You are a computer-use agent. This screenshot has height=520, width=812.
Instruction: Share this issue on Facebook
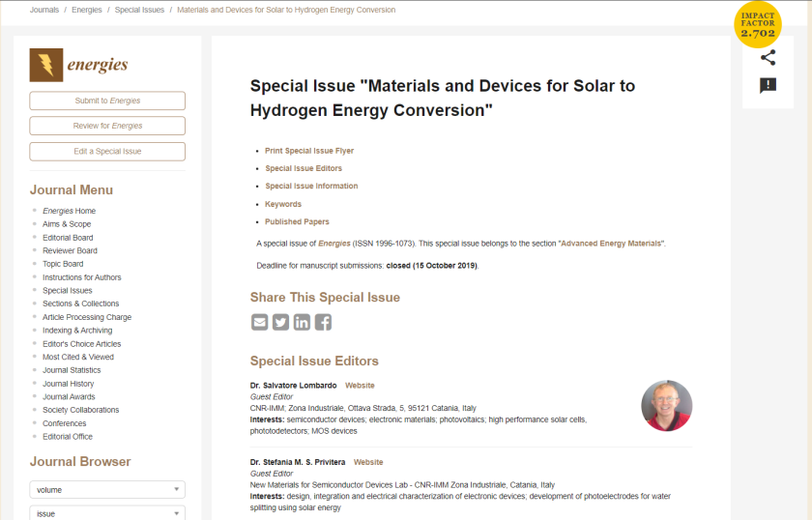[x=323, y=322]
